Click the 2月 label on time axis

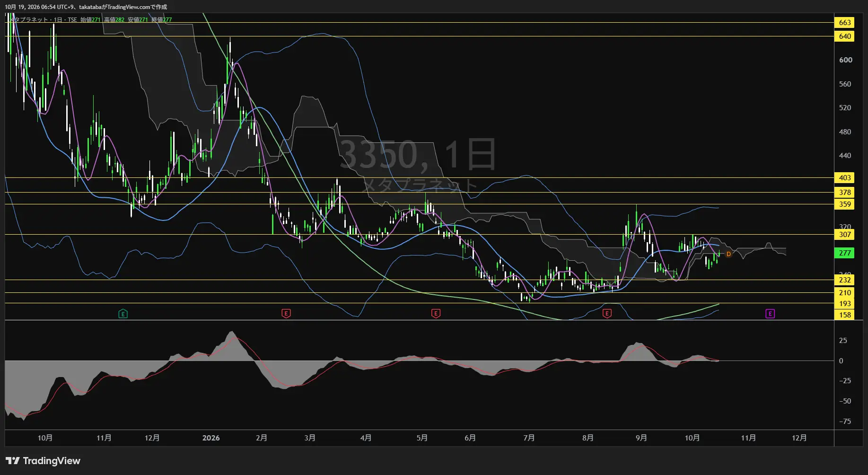pyautogui.click(x=262, y=438)
